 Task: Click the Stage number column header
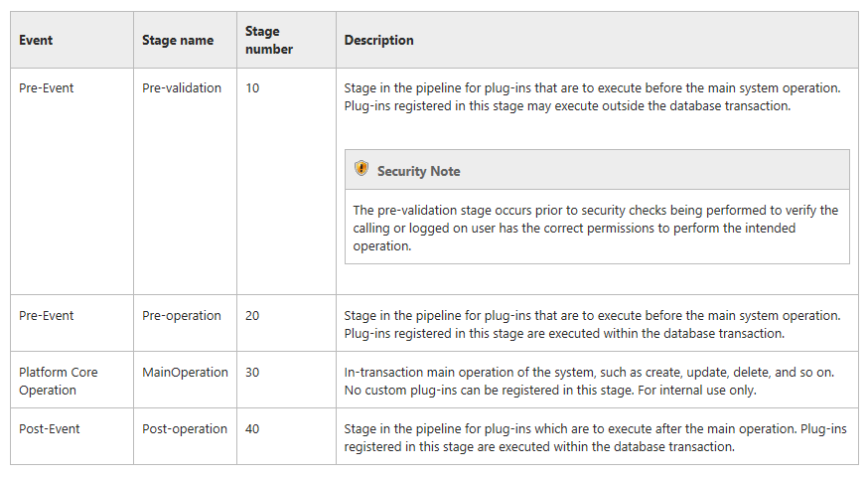coord(269,40)
